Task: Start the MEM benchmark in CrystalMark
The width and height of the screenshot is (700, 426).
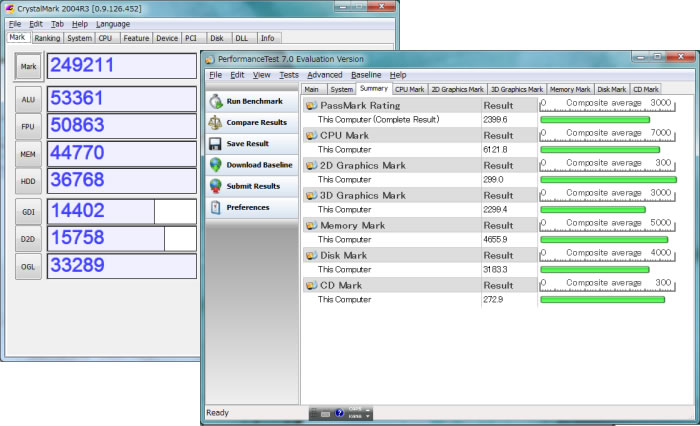Action: point(28,154)
